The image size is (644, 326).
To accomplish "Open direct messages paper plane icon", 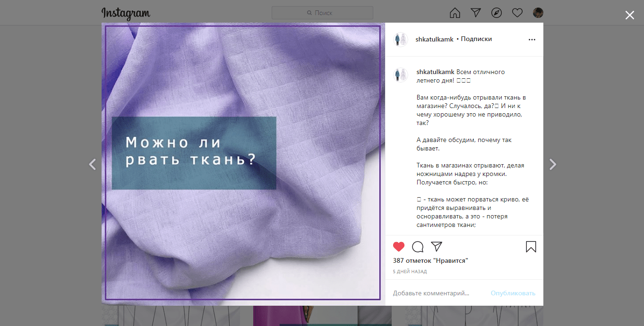I will click(x=475, y=13).
